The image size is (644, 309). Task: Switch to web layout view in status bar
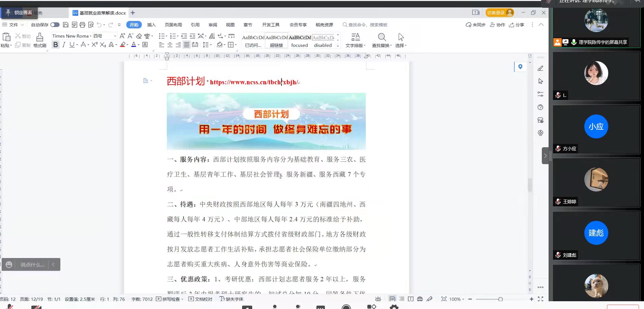point(420,299)
